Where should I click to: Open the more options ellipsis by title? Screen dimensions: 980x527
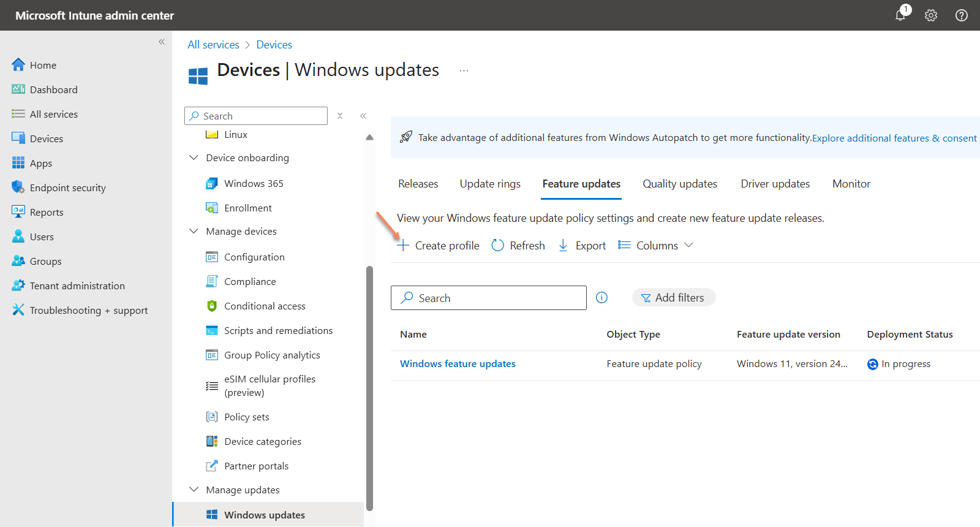tap(464, 70)
